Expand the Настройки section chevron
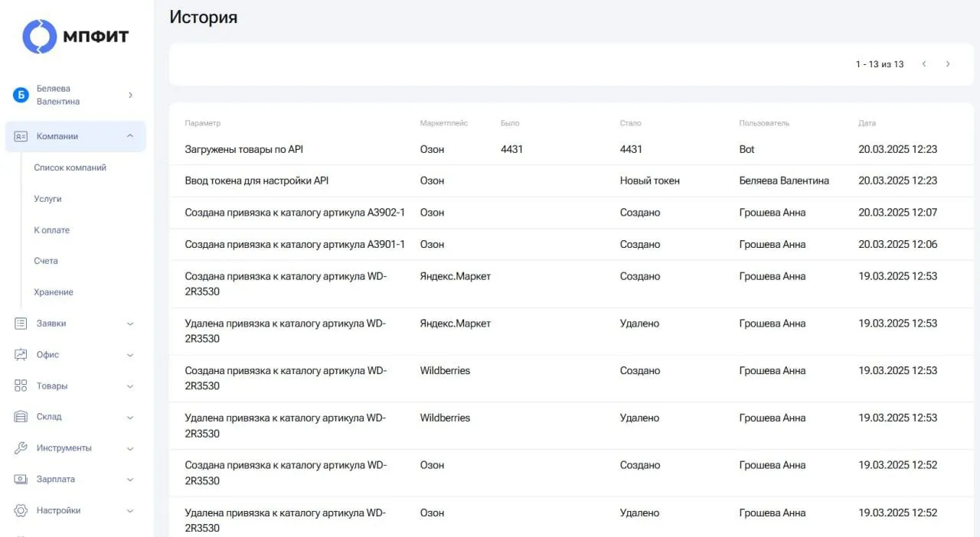980x537 pixels. [x=130, y=511]
